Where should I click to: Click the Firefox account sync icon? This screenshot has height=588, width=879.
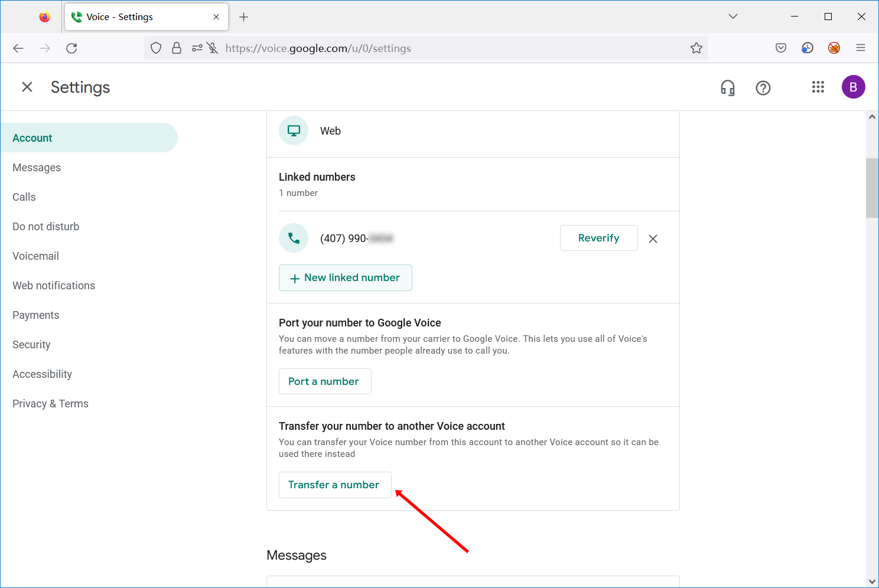(808, 48)
